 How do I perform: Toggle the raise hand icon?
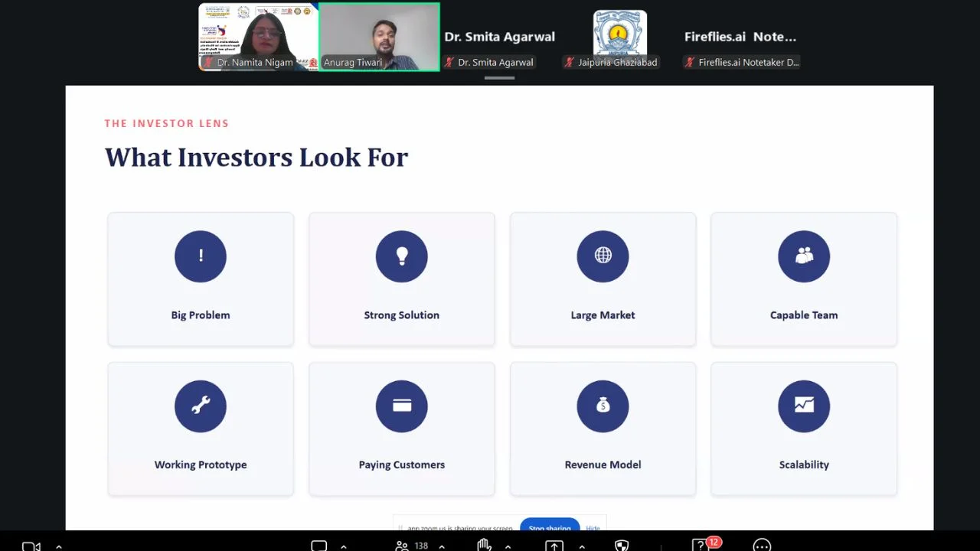coord(484,546)
